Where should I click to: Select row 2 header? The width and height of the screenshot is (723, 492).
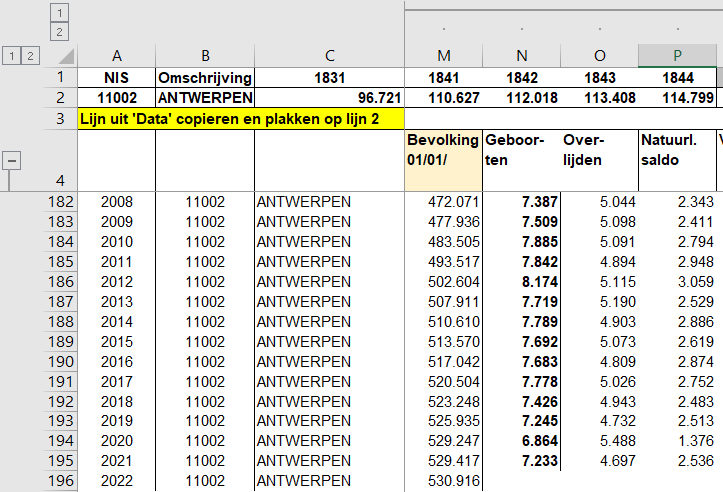tap(60, 97)
